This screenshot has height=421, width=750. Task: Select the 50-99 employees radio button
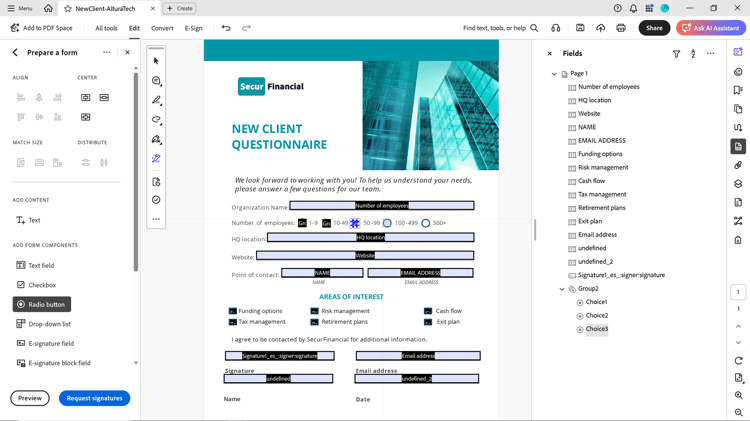[x=354, y=223]
